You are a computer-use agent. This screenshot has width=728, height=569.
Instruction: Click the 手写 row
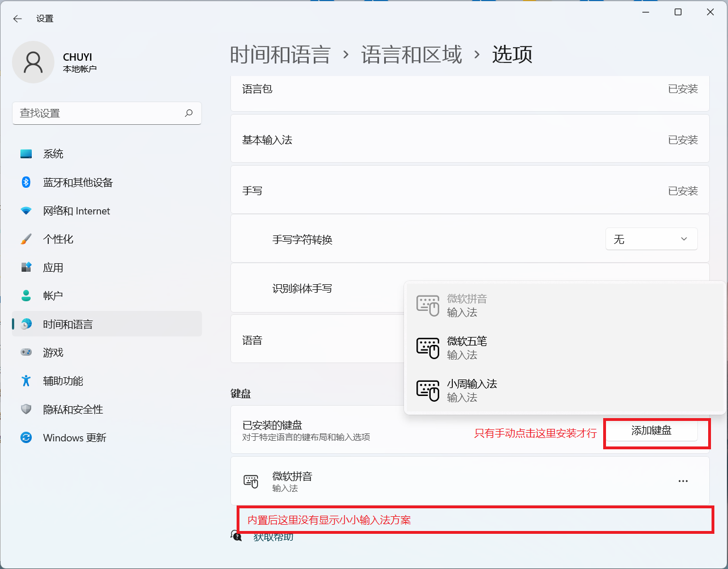coord(470,191)
